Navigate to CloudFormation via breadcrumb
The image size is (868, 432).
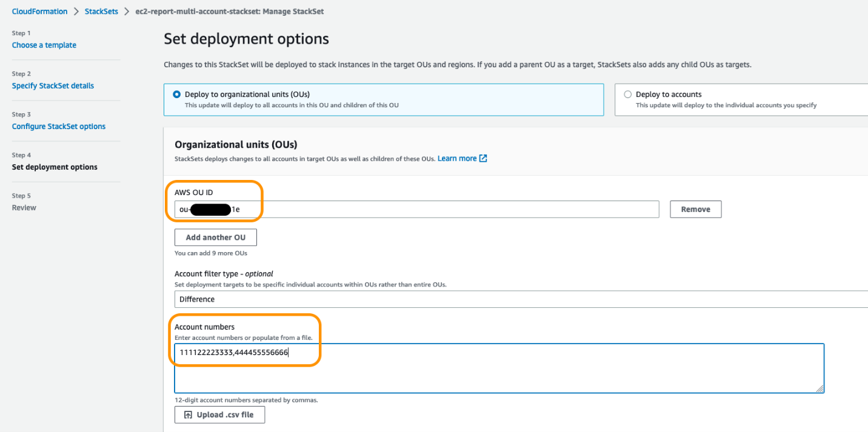click(x=39, y=11)
